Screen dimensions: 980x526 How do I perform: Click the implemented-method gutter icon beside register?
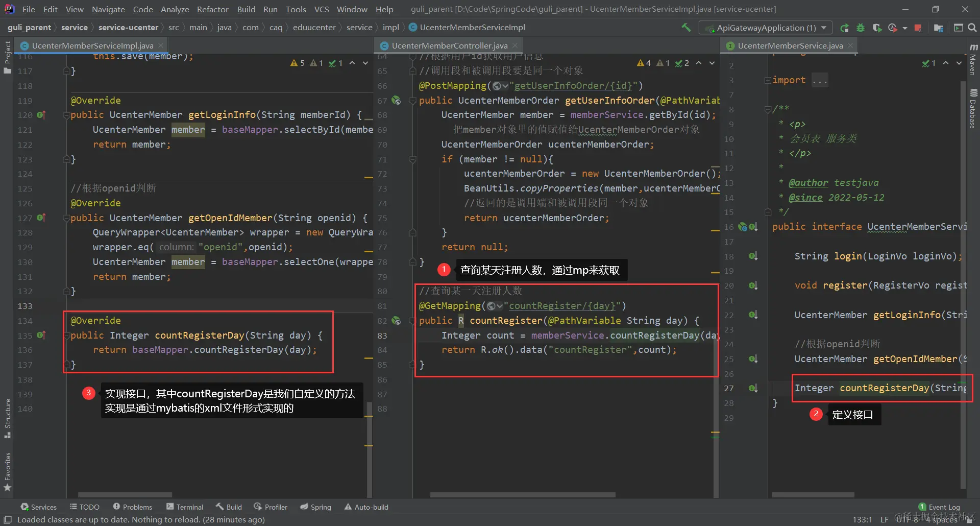pyautogui.click(x=753, y=285)
